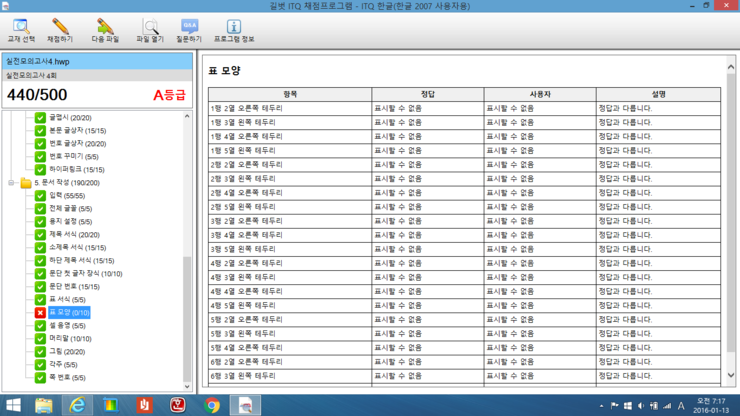The height and width of the screenshot is (416, 740).
Task: Select 머리말 (10/10) in the tree
Action: click(x=70, y=339)
